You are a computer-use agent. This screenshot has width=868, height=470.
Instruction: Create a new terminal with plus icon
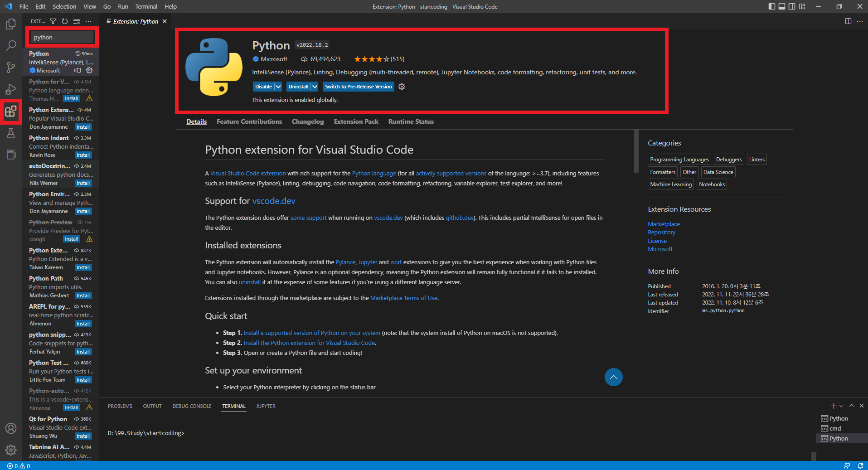pos(833,406)
